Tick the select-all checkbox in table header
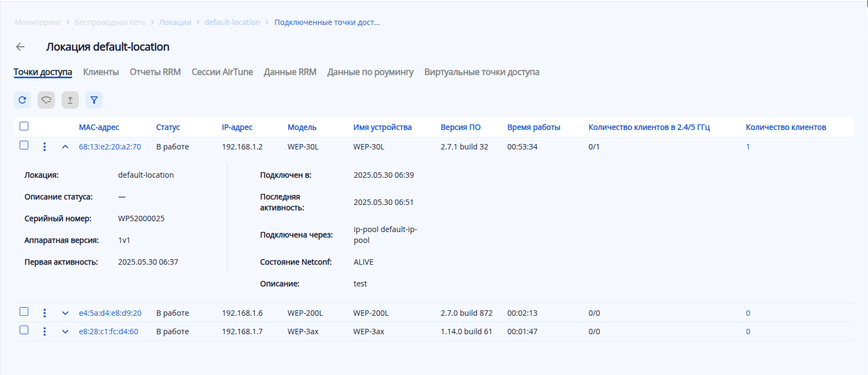The image size is (868, 375). coord(24,126)
